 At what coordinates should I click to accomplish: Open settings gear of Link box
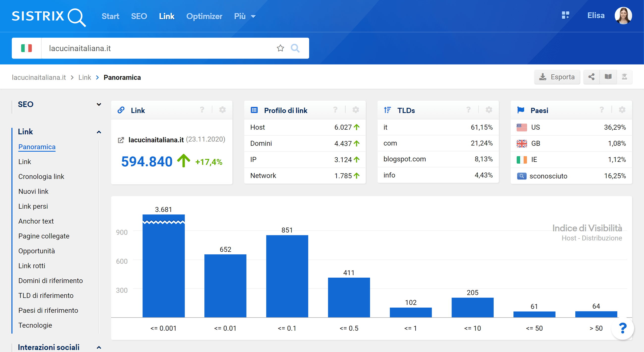click(x=222, y=110)
